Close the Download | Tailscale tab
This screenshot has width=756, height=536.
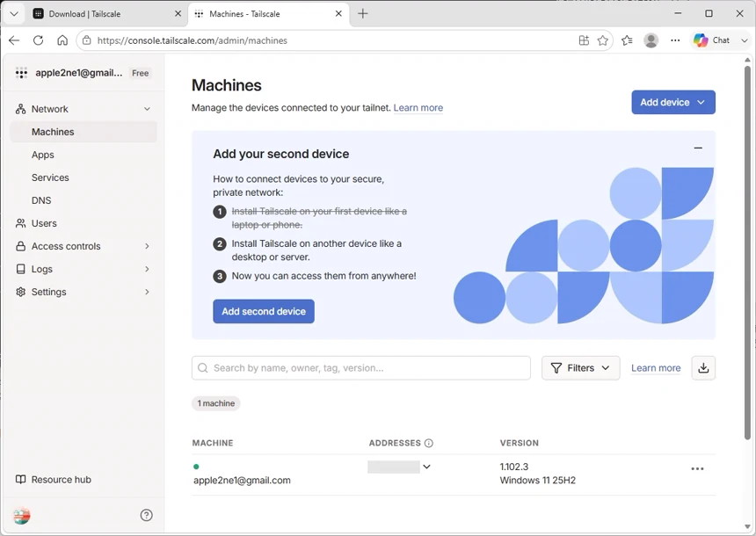[x=178, y=13]
